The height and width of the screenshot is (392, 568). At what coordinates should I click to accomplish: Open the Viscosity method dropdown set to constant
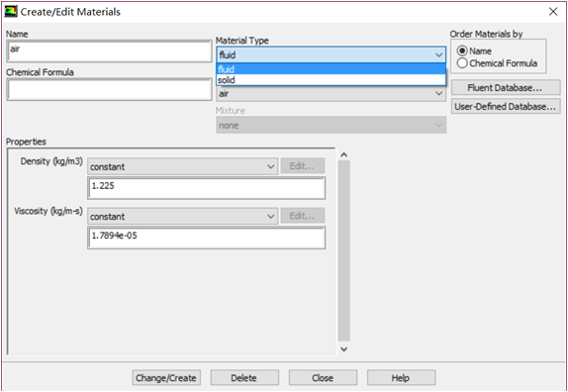click(182, 216)
